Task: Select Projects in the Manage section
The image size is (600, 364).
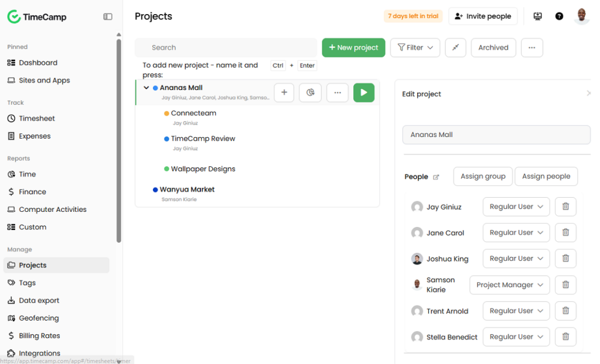Action: (x=56, y=265)
